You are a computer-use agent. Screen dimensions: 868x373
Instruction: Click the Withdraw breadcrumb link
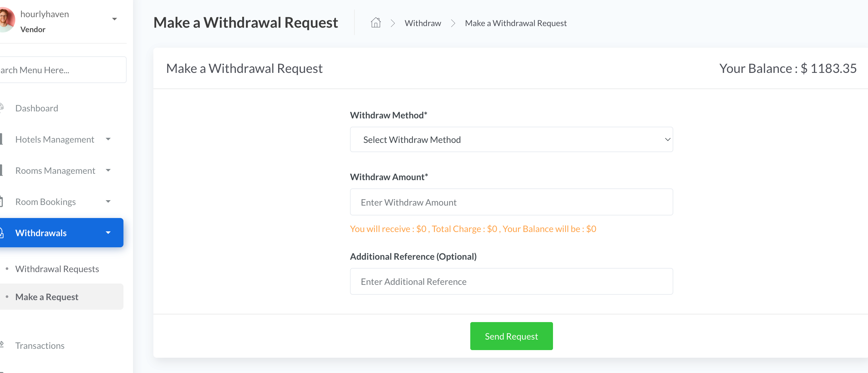click(x=423, y=23)
